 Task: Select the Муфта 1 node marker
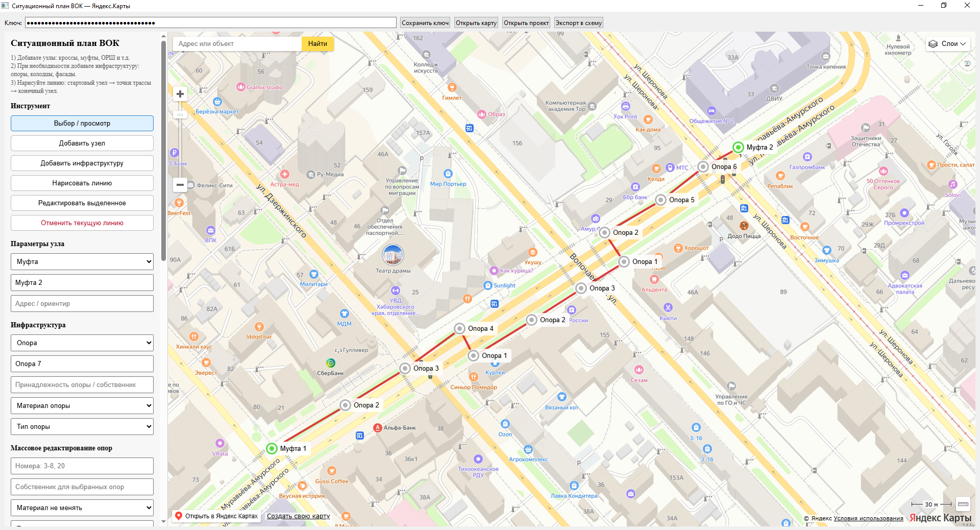272,448
